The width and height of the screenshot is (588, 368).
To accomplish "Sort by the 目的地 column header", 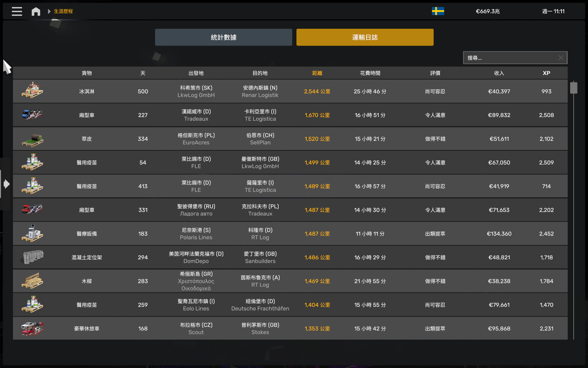I will pyautogui.click(x=260, y=73).
